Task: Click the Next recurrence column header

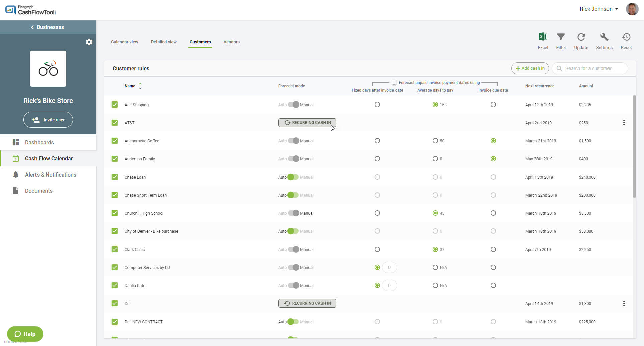Action: click(540, 86)
